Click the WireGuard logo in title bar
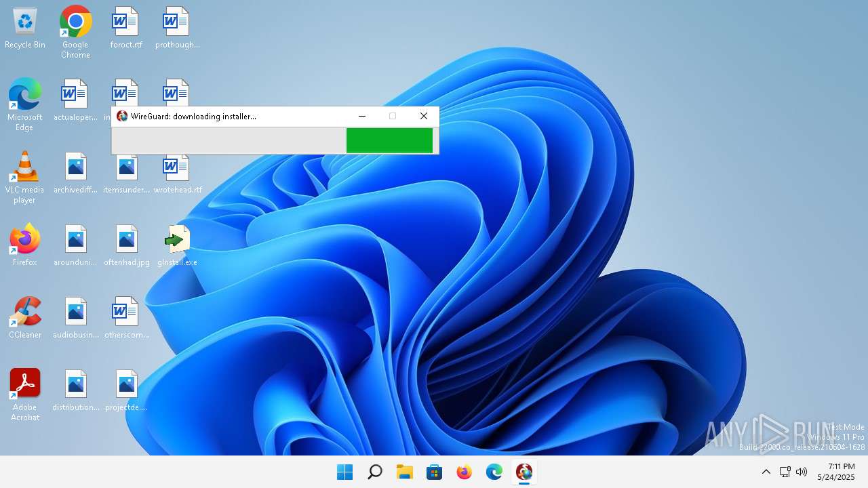Image resolution: width=868 pixels, height=488 pixels. 122,116
